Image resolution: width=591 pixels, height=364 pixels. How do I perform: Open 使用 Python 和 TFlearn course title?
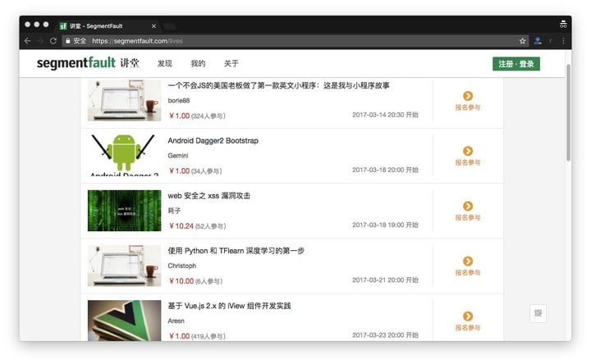[x=236, y=251]
